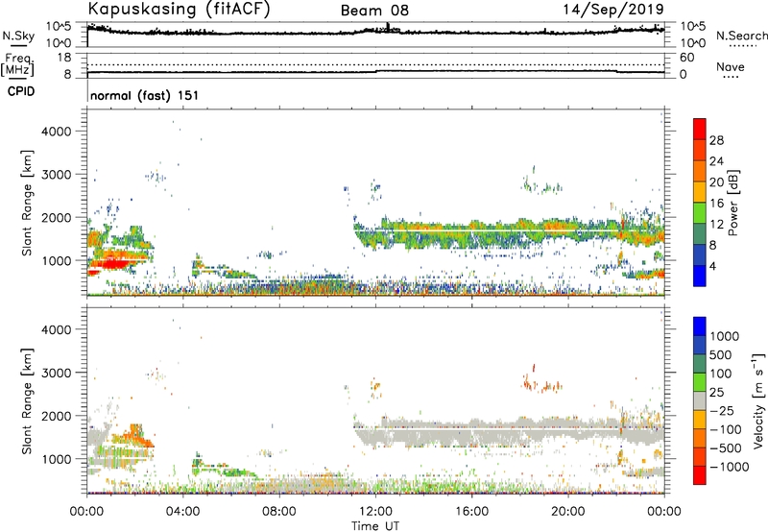
Task: Click the 4000 range tick in power panel
Action: point(56,132)
